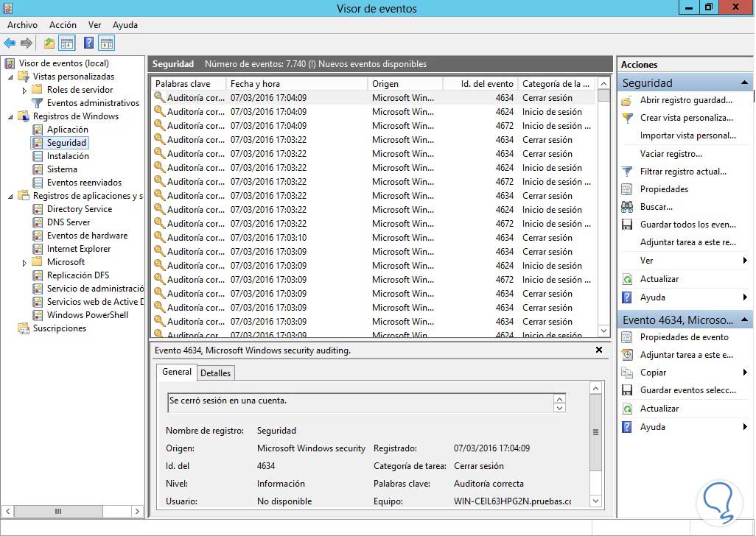Open the Ayuda menu in menu bar
Image resolution: width=756 pixels, height=536 pixels.
pos(125,25)
